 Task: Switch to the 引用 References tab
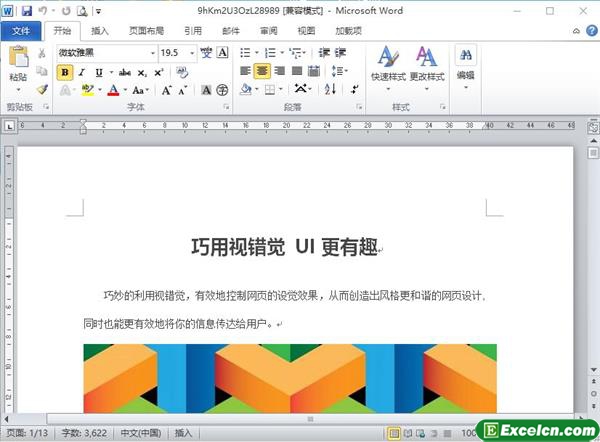[193, 31]
